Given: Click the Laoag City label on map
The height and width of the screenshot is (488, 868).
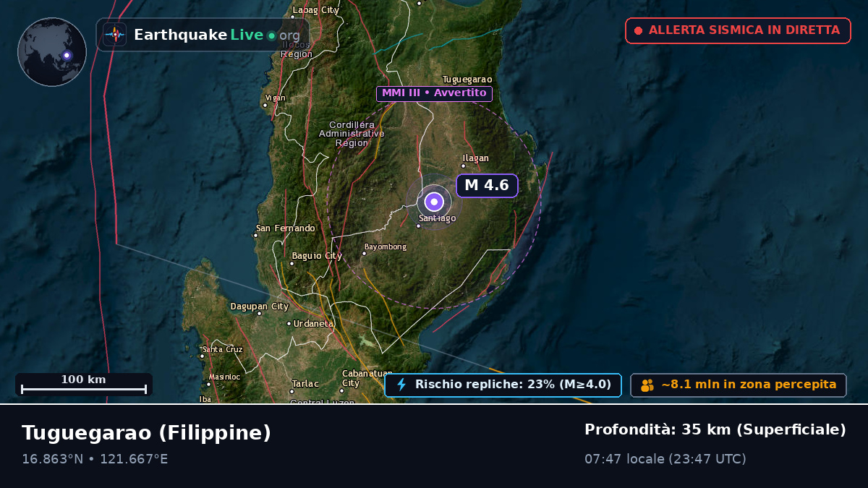Looking at the screenshot, I should (315, 10).
